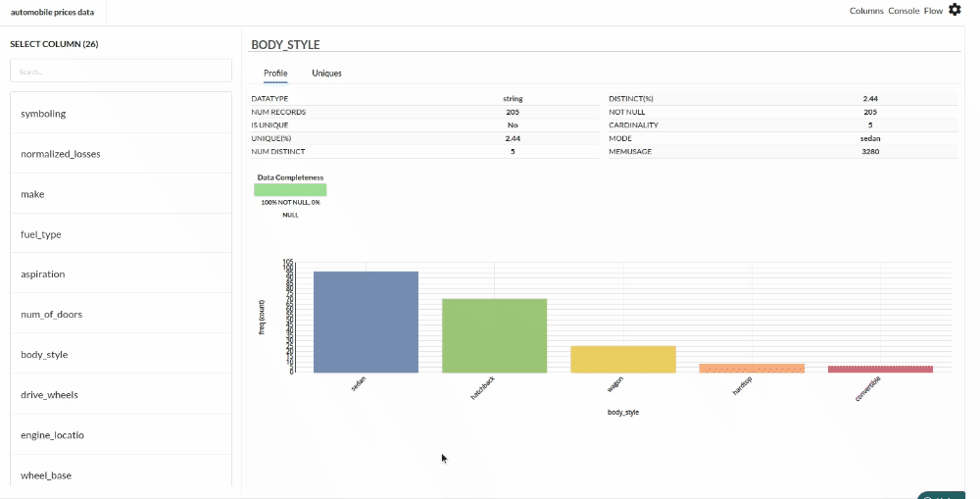Click the IS UNIQUE value No
The height and width of the screenshot is (499, 980).
click(x=513, y=125)
